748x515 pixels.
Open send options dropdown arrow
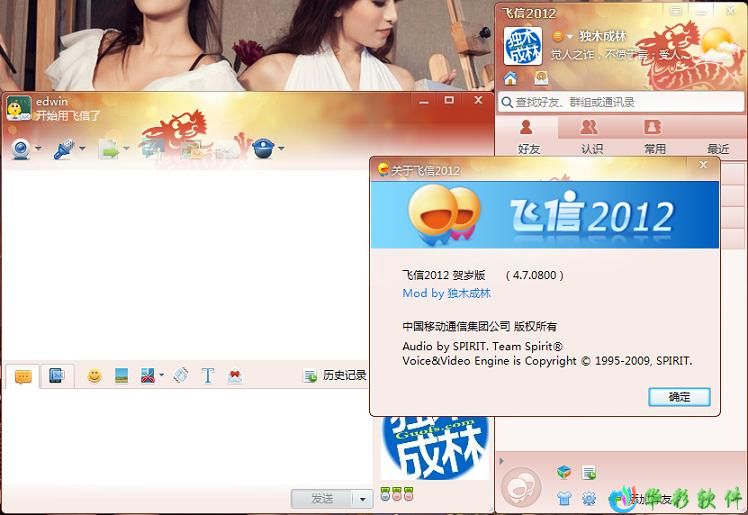(x=363, y=499)
